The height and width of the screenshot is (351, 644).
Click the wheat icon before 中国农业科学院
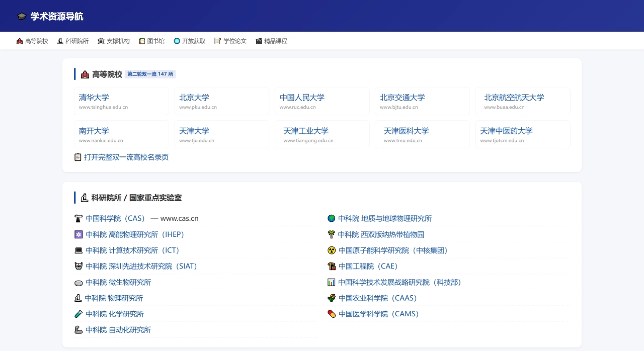point(331,298)
